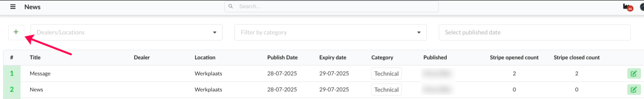Open notifications icon with red badge
The image size is (644, 99).
(x=627, y=7)
